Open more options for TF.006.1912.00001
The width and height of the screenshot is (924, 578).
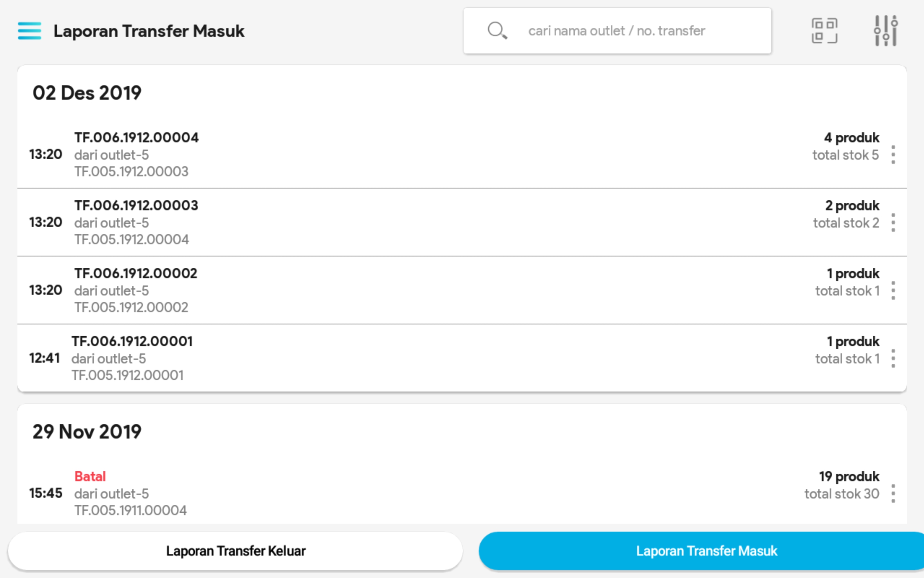coord(893,358)
